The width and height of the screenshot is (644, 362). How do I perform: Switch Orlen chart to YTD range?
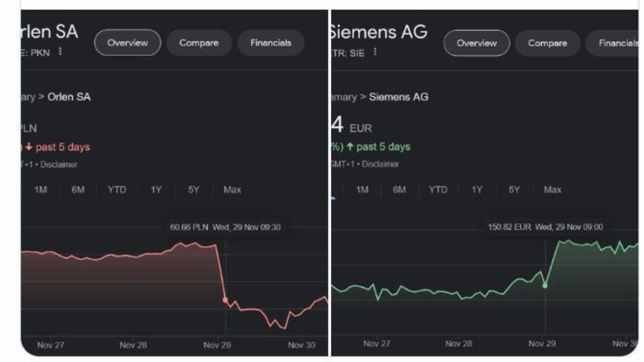point(117,190)
